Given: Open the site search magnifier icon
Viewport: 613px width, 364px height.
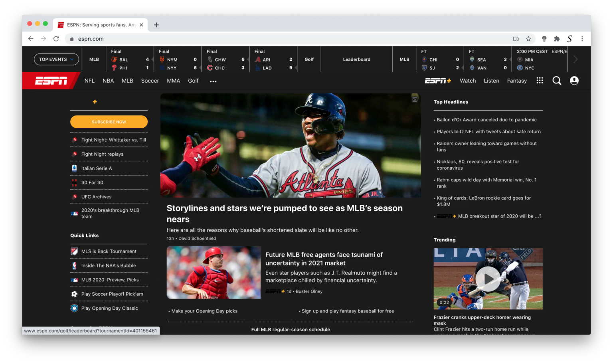Looking at the screenshot, I should (x=557, y=81).
